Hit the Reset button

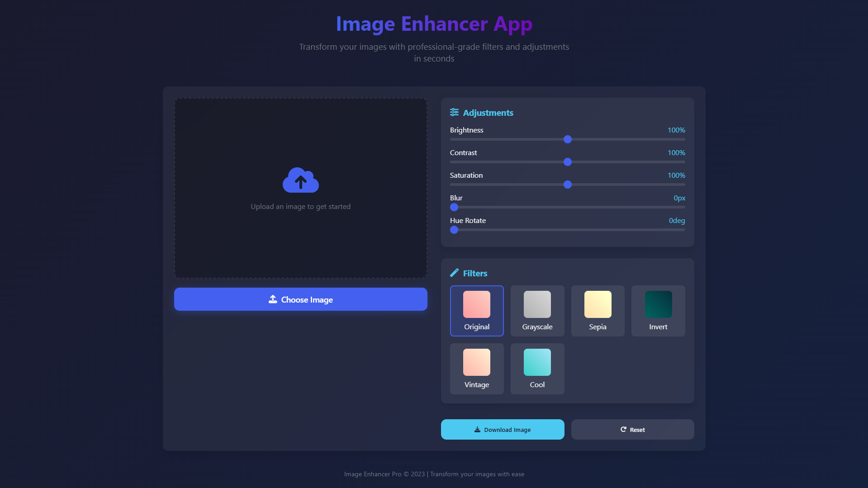(632, 430)
